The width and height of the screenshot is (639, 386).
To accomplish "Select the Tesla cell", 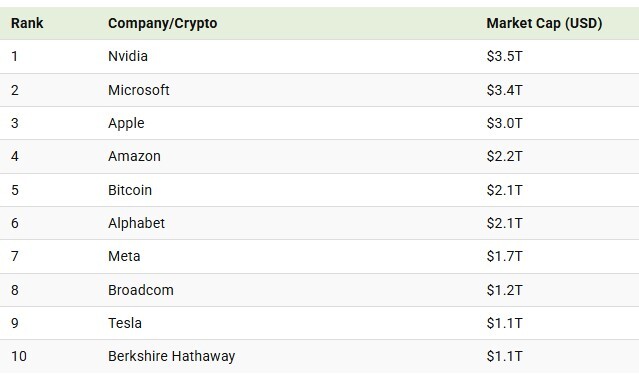I will coord(125,323).
